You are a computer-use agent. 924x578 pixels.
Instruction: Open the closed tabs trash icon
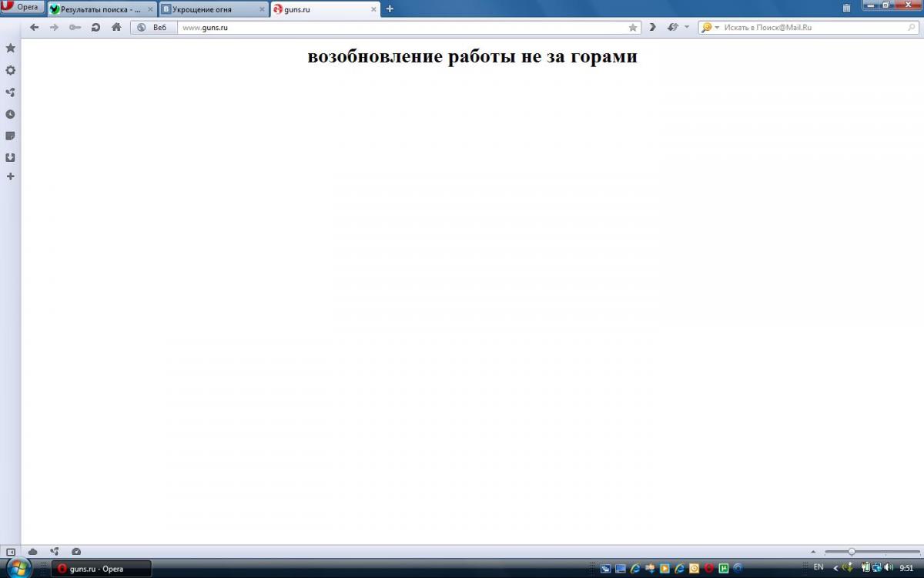click(846, 8)
